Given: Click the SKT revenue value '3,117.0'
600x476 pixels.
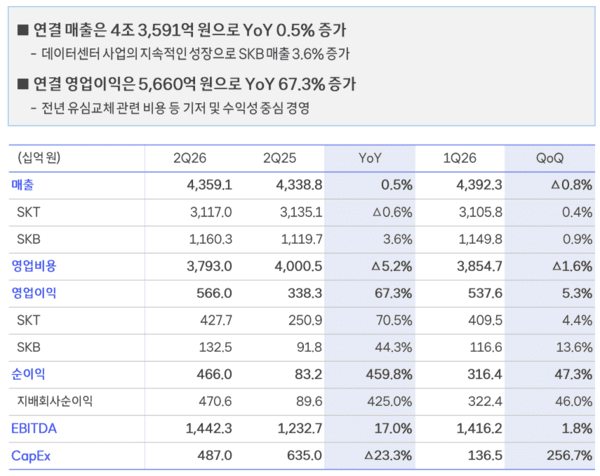Looking at the screenshot, I should tap(211, 212).
